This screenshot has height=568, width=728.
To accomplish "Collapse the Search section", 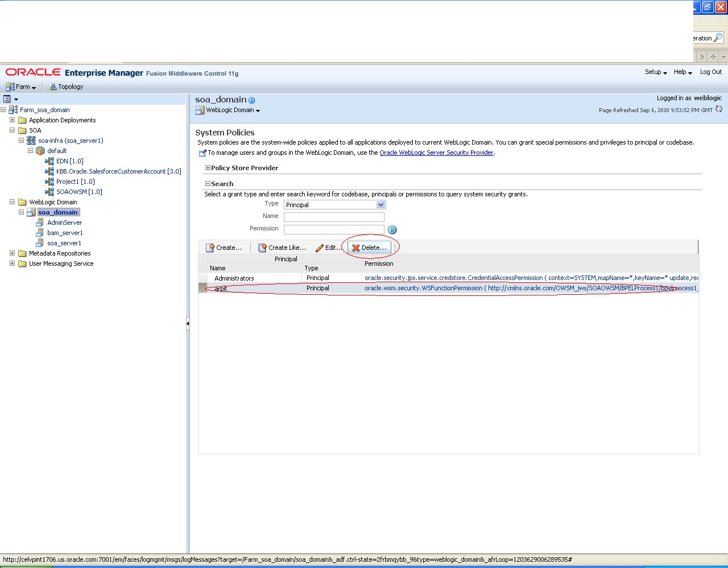I will pyautogui.click(x=208, y=184).
